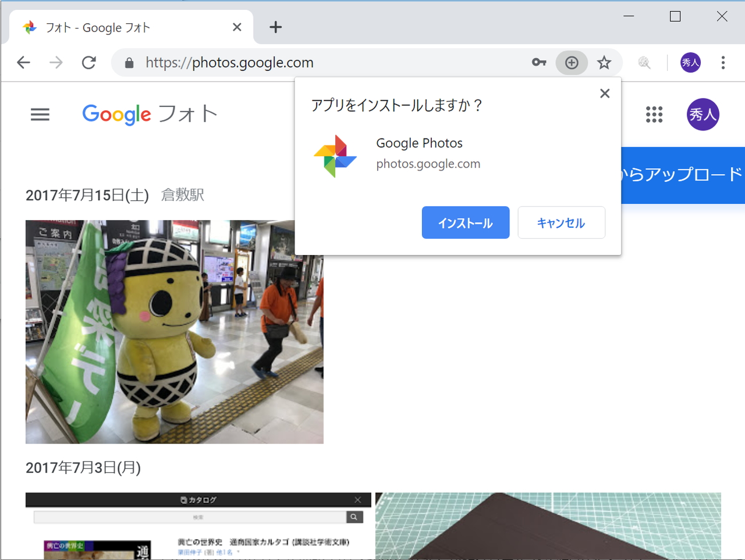Select the mascot photo from 2017年7月15日
745x560 pixels.
click(x=174, y=331)
